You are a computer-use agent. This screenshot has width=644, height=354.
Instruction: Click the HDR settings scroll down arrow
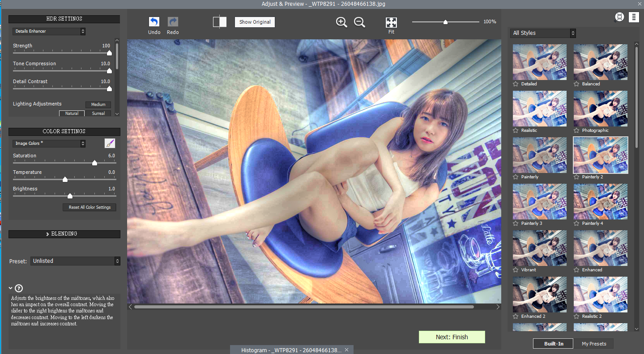117,114
